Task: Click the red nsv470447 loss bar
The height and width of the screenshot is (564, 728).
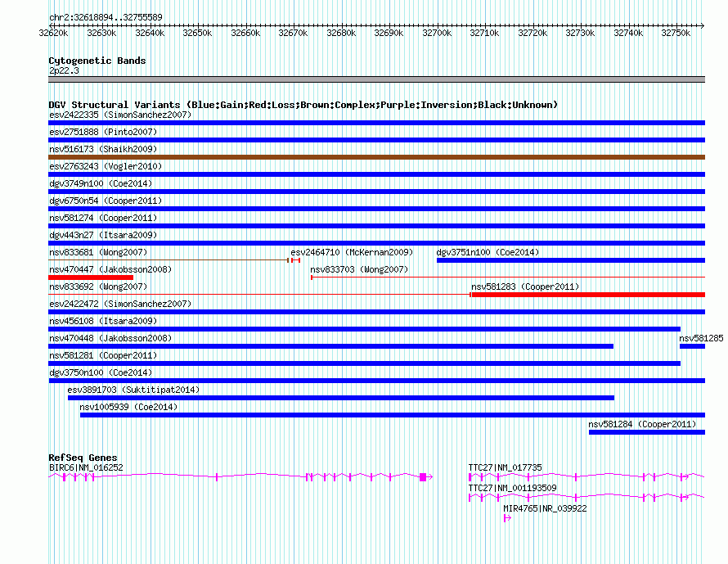Action: tap(91, 277)
